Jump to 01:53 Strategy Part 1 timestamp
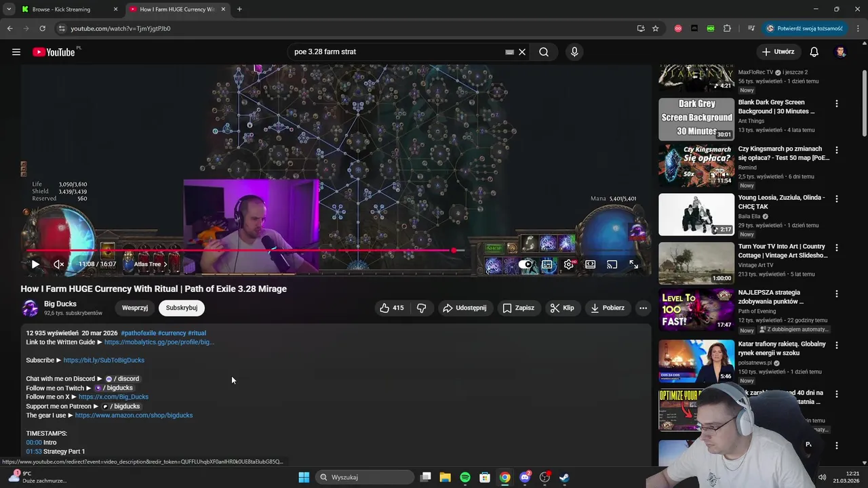Screen dimensions: 868x488 pos(34,451)
